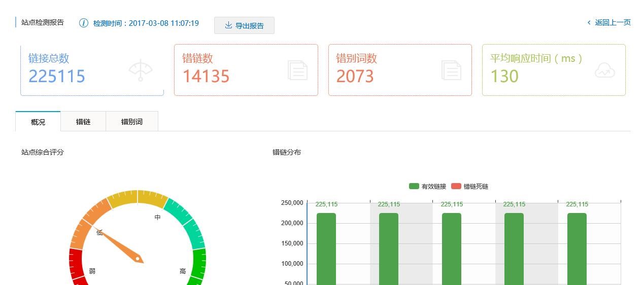Screen dimensions: 644x285
Task: Toggle the 有效链接 legend item
Action: pyautogui.click(x=427, y=186)
